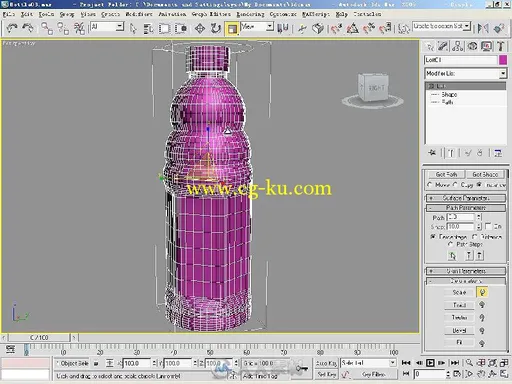Click the Pick Shape arrow icon
Screen dimensions: 512x384
452,256
